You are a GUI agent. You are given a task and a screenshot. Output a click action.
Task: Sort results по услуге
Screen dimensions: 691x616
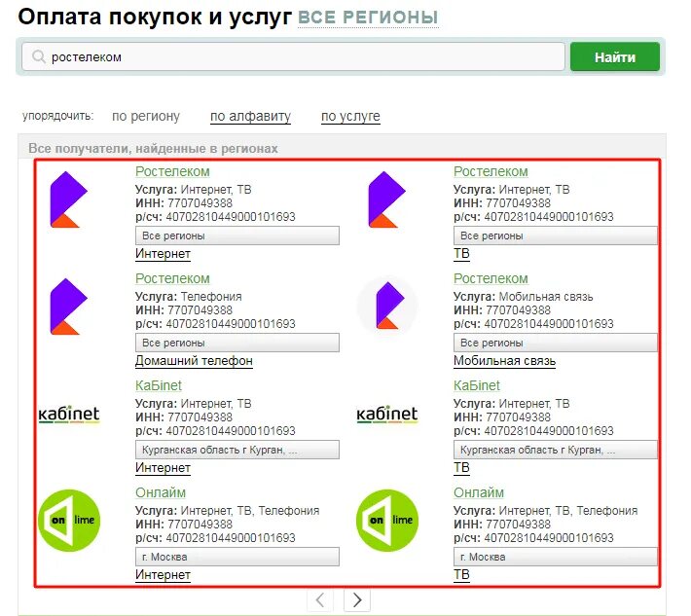[x=350, y=116]
